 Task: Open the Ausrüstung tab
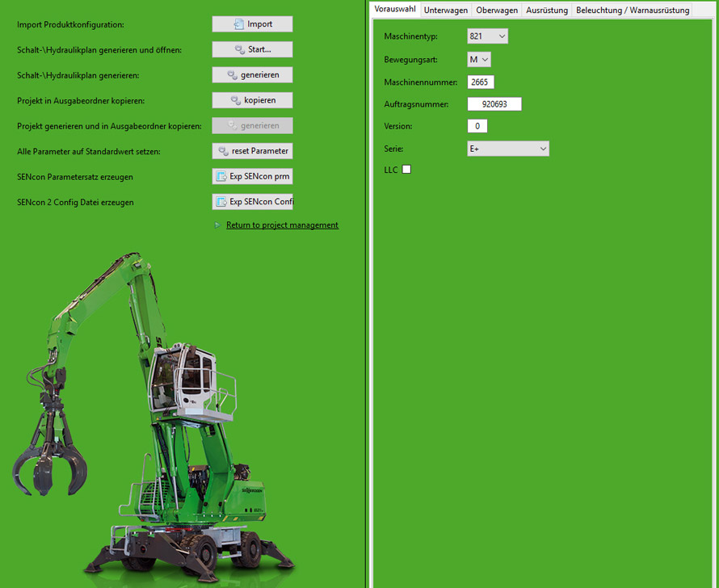click(546, 10)
